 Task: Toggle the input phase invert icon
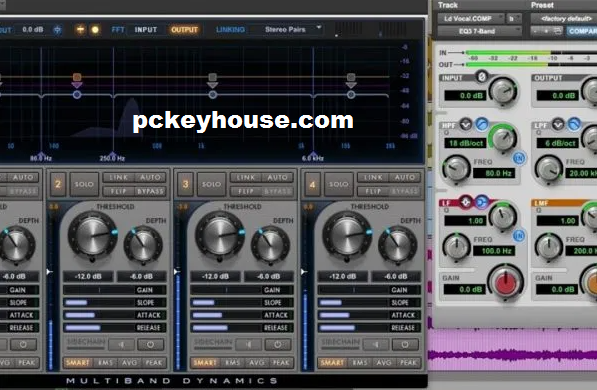click(x=482, y=77)
